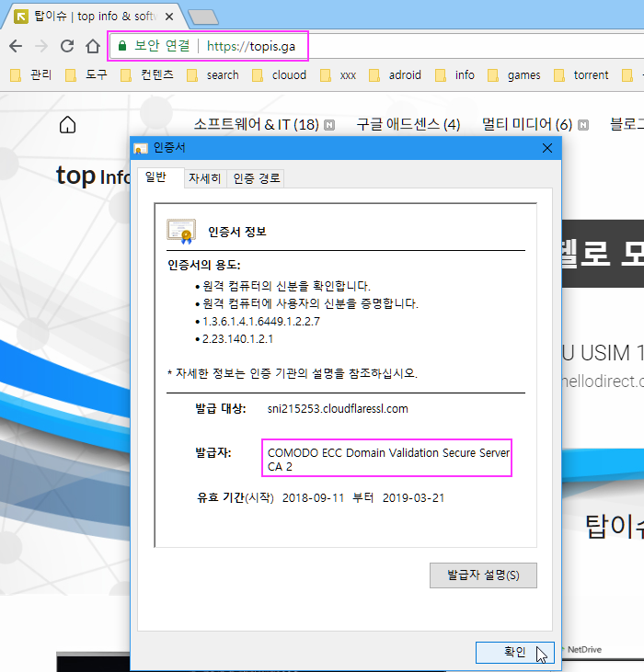Switch to the 자세히 certificate tab

tap(205, 178)
